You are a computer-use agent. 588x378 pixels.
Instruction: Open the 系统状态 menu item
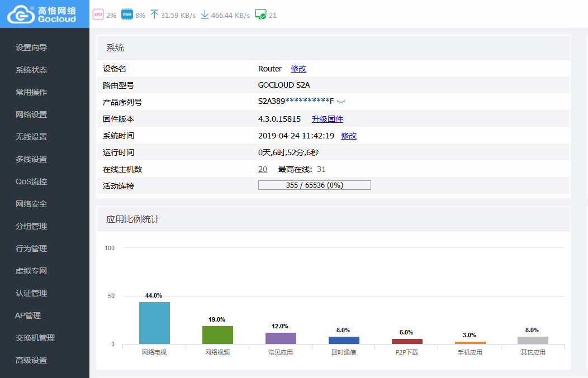point(31,70)
